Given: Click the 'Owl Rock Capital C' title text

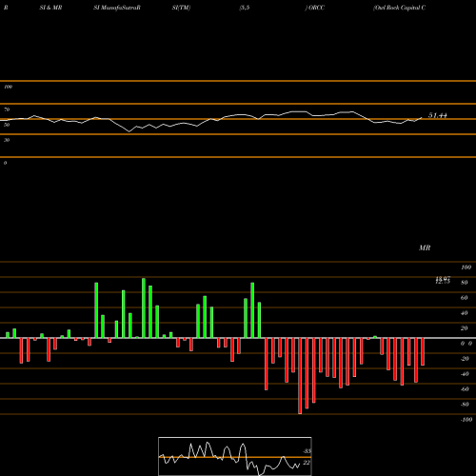Looking at the screenshot, I should click(400, 8).
